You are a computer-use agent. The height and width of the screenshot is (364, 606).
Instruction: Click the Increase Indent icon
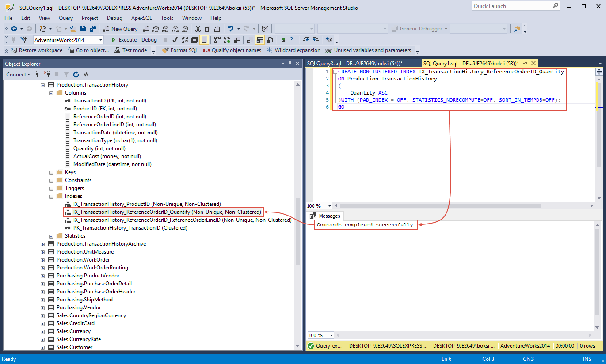tap(315, 40)
